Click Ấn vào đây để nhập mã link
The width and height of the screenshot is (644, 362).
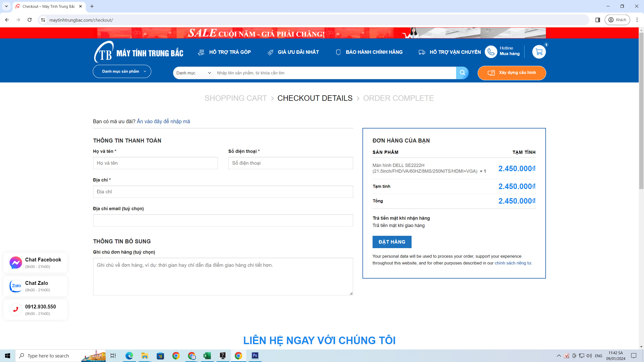163,121
